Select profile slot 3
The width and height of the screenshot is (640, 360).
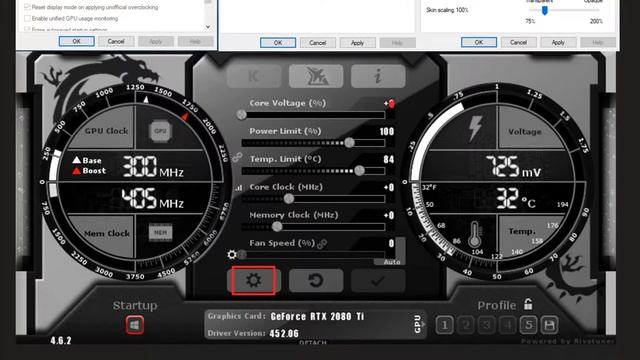[487, 325]
